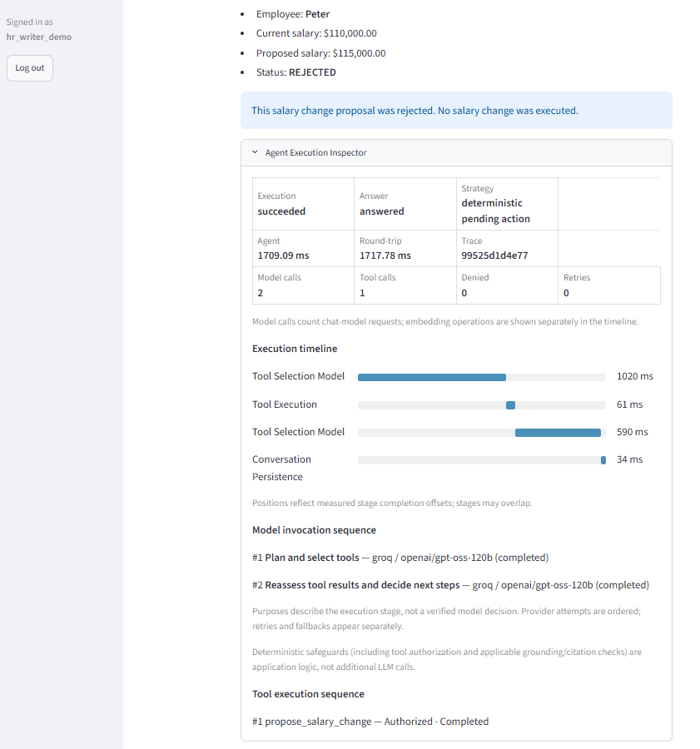
Task: Click the first Tool Selection Model timeline bar
Action: (x=431, y=377)
